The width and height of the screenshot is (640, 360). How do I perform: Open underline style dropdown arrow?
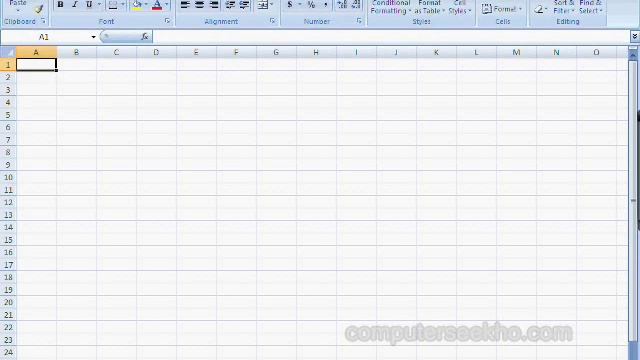[x=99, y=4]
